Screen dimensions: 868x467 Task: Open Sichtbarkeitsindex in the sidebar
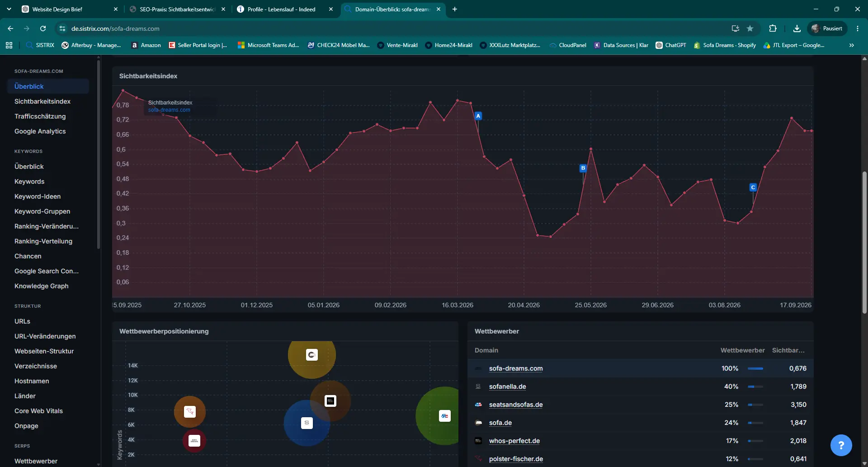[x=42, y=101]
